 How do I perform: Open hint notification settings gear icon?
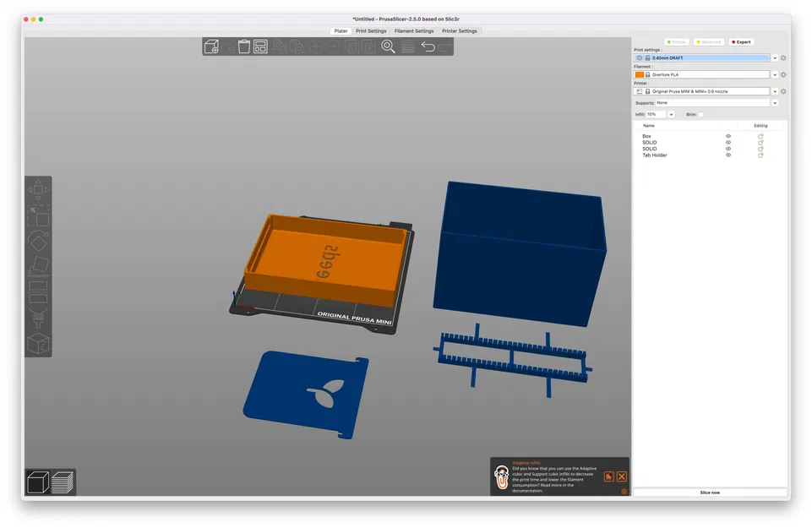pos(624,491)
